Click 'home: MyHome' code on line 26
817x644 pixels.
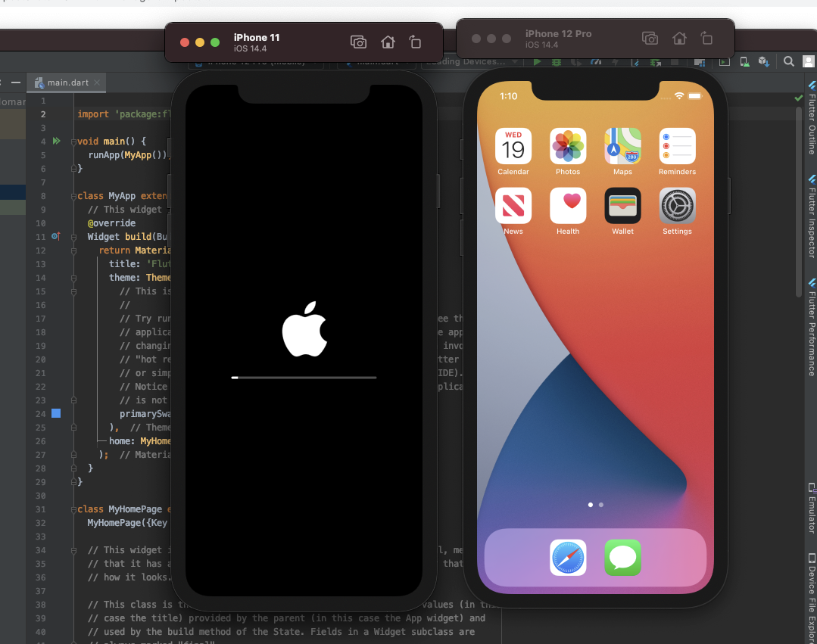coord(139,441)
